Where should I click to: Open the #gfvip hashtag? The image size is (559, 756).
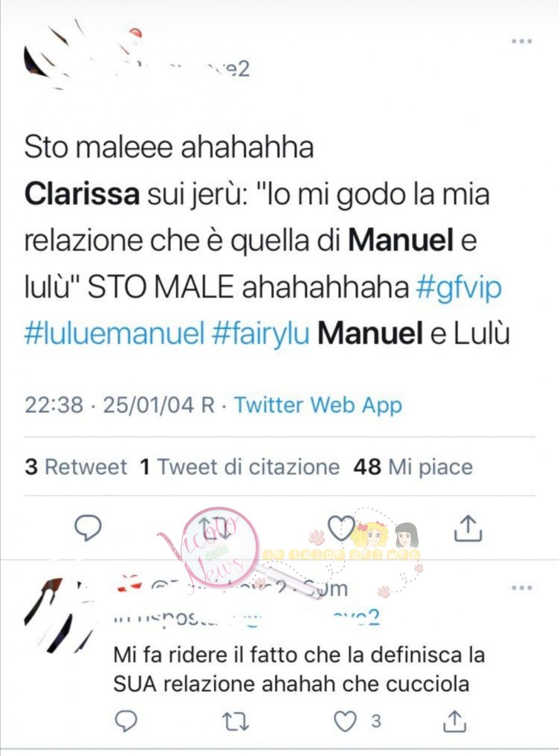[x=458, y=287]
